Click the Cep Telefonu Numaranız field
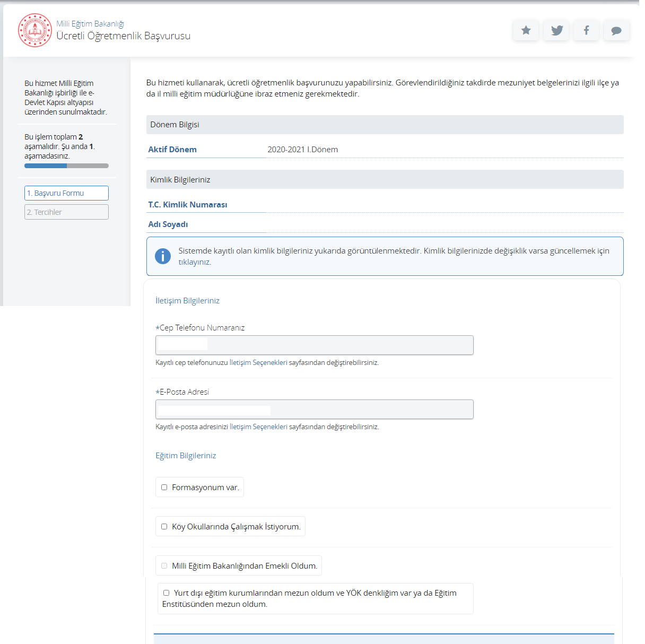 tap(314, 345)
